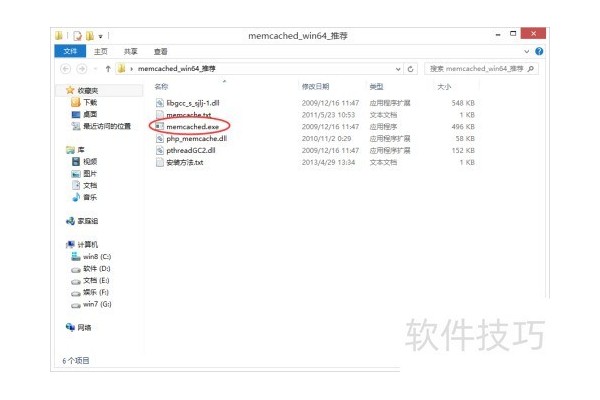Sort by the 大小 column header
600x400 pixels.
coord(444,87)
